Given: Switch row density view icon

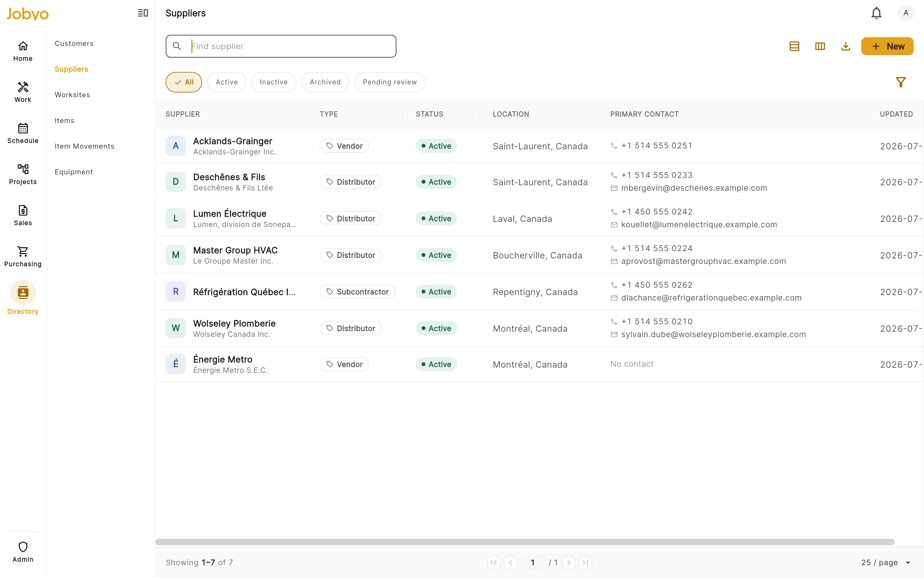Looking at the screenshot, I should 794,46.
